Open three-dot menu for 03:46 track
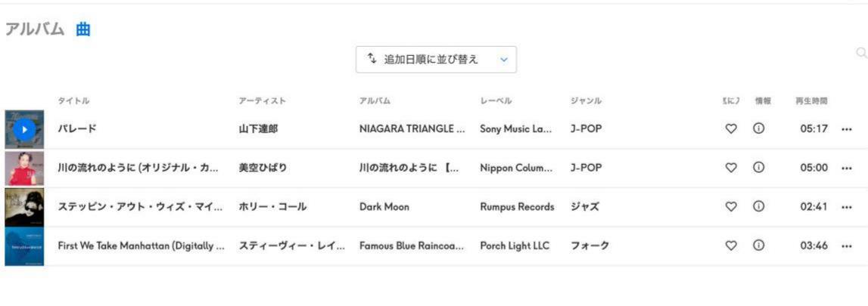 pyautogui.click(x=846, y=246)
